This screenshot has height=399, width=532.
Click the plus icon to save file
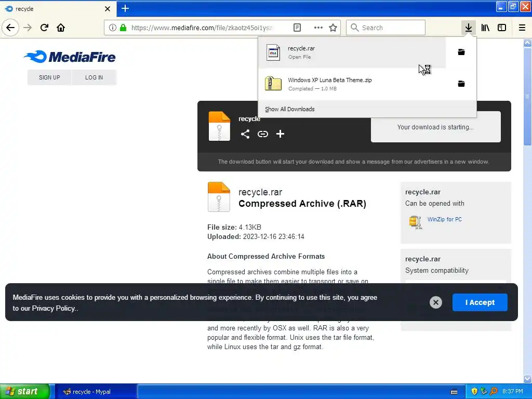(280, 134)
